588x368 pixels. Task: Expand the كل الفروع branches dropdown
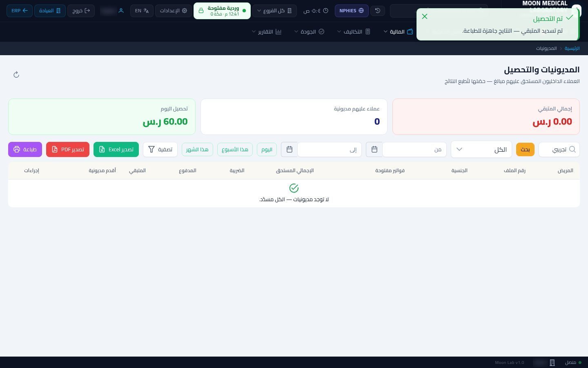(274, 11)
